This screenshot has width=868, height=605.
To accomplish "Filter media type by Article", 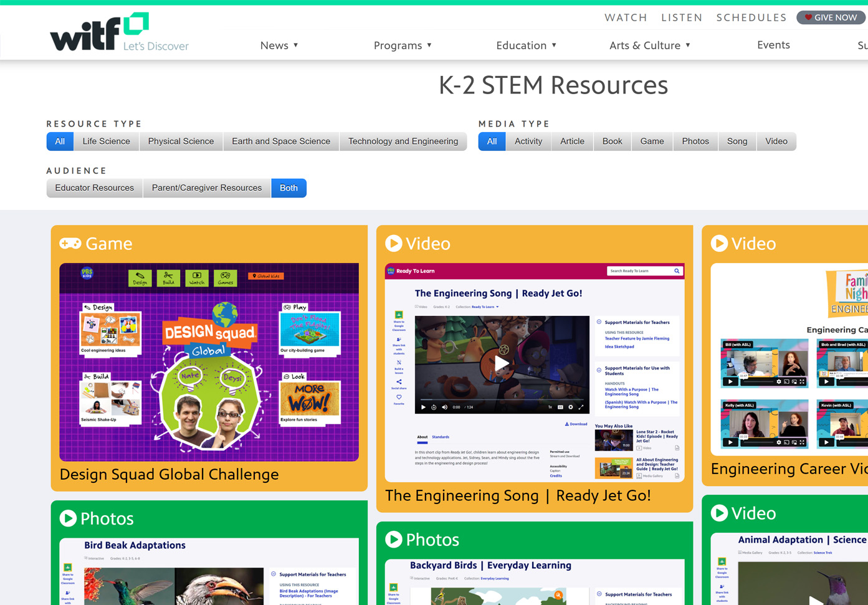I will tap(572, 141).
